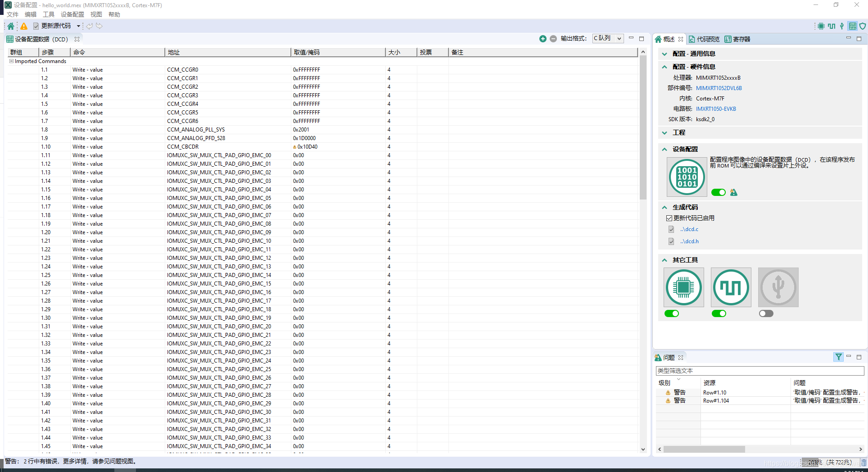Screen dimensions: 868x472
Task: Collapse the 生成代码 generated code section
Action: point(665,207)
